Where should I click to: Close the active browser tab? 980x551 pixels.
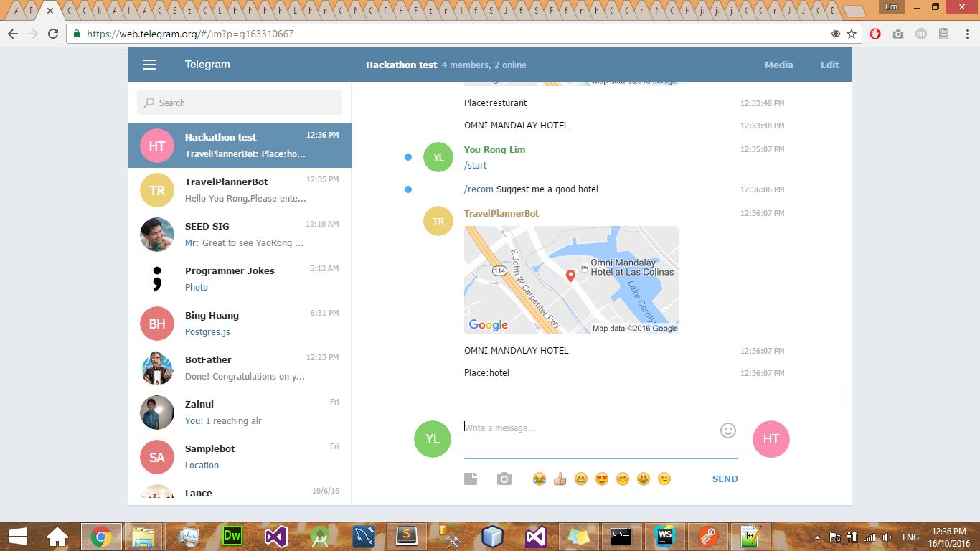click(50, 11)
